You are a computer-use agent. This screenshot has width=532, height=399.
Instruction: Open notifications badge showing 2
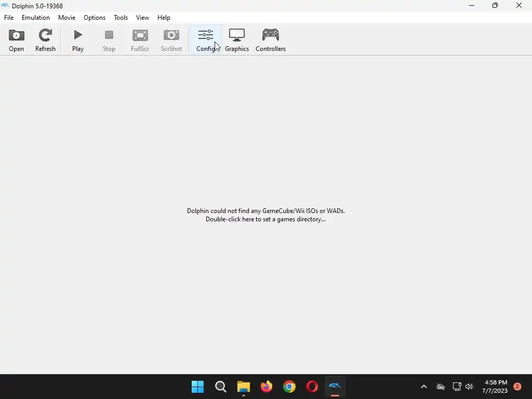tap(517, 387)
